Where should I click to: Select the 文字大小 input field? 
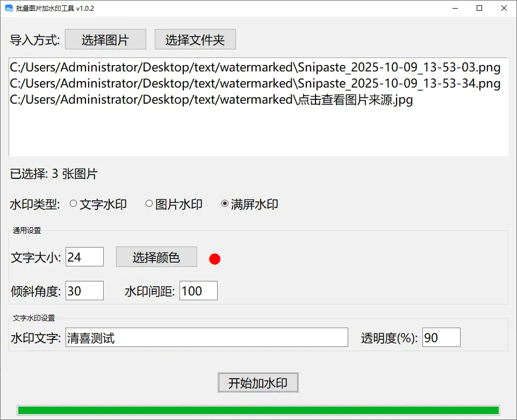[84, 257]
